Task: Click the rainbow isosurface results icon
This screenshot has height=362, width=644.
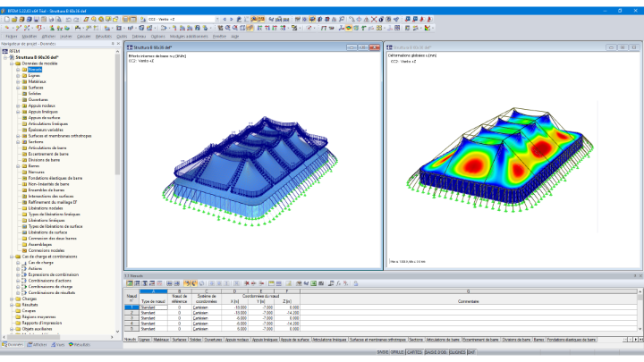Action: click(349, 28)
